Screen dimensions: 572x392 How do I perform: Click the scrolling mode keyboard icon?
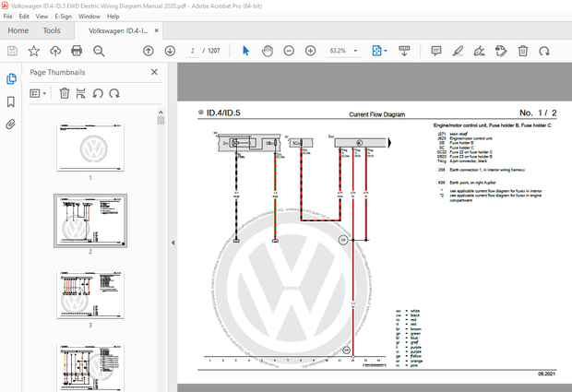point(404,51)
